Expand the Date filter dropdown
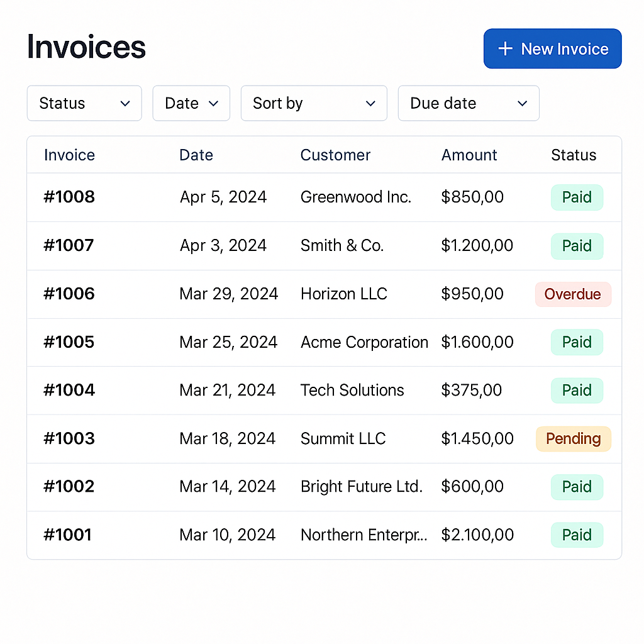 click(x=191, y=103)
